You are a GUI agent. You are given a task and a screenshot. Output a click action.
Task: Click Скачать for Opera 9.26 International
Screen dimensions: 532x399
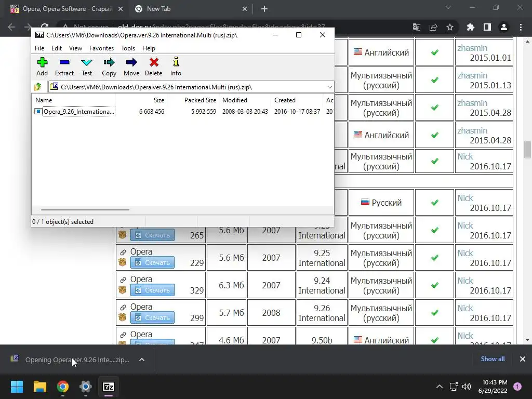tap(152, 317)
